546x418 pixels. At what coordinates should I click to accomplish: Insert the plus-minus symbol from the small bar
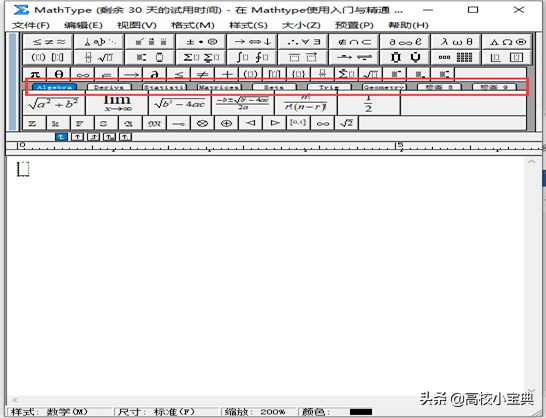(227, 74)
